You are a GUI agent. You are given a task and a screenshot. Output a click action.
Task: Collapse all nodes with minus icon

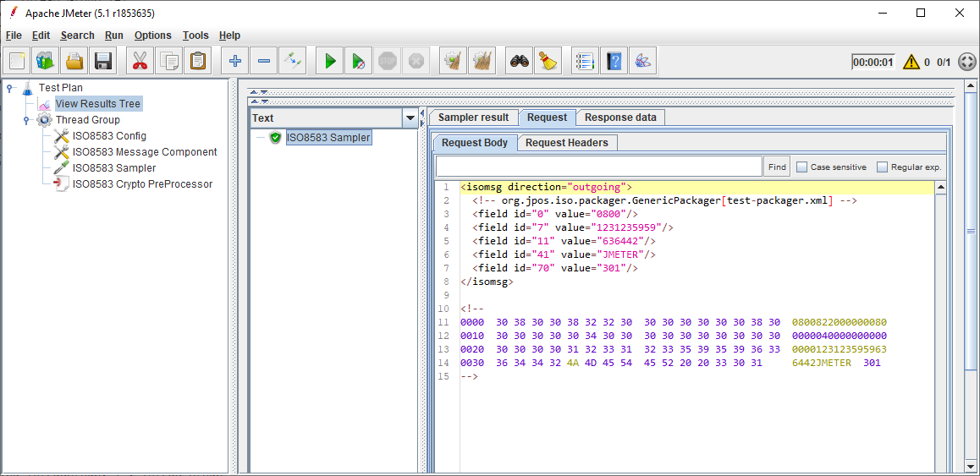tap(264, 61)
